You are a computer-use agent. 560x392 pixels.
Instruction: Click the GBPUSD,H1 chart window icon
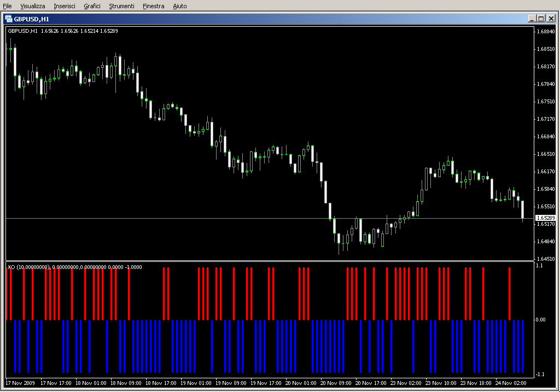pyautogui.click(x=9, y=19)
